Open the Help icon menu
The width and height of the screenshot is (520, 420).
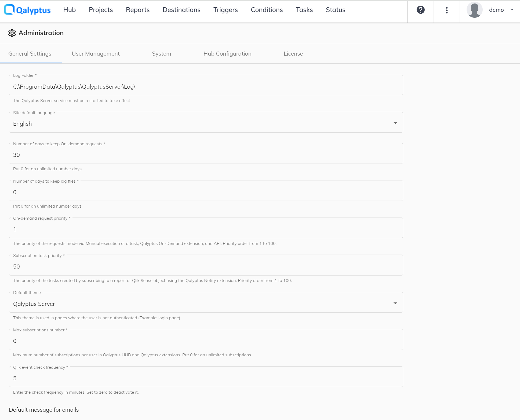(421, 9)
